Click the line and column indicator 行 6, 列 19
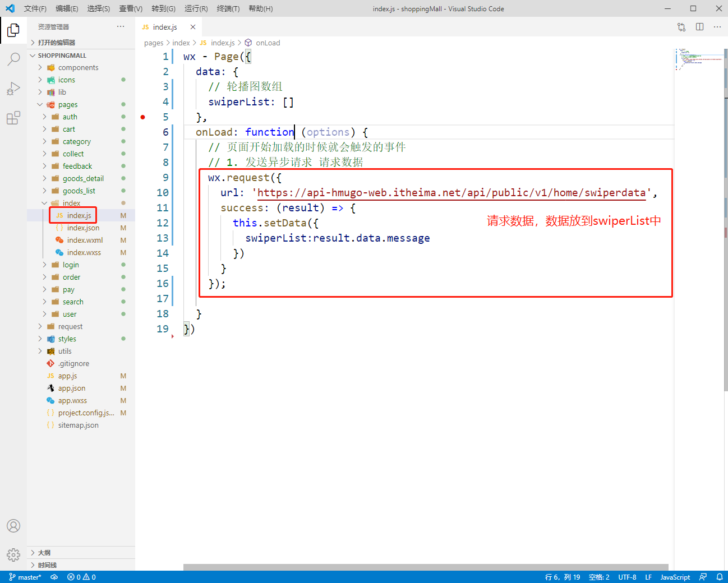728x583 pixels. coord(563,577)
